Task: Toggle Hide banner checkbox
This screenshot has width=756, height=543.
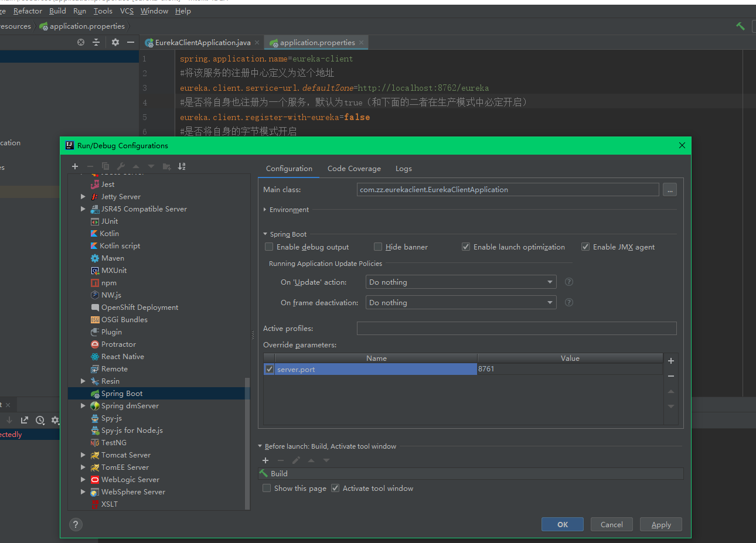Action: [x=378, y=247]
